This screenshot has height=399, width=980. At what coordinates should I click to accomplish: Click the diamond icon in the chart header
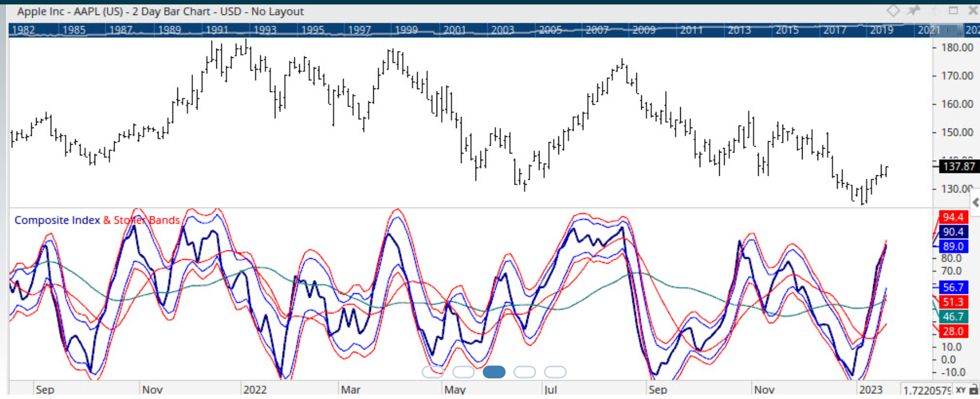893,11
